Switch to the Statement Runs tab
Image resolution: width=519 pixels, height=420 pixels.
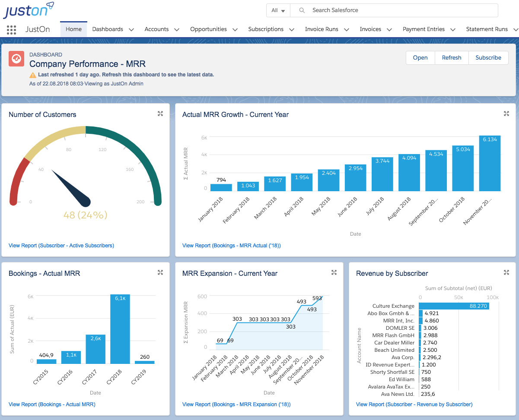pos(487,29)
